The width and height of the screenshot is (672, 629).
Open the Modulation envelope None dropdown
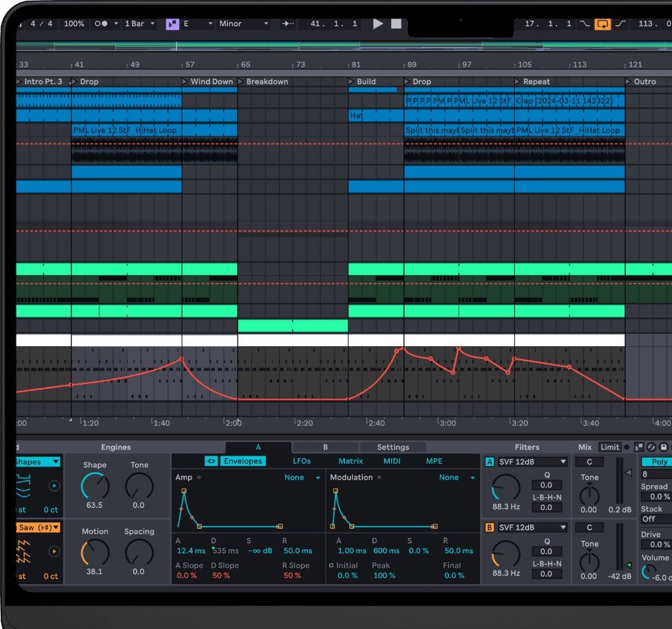tap(457, 478)
